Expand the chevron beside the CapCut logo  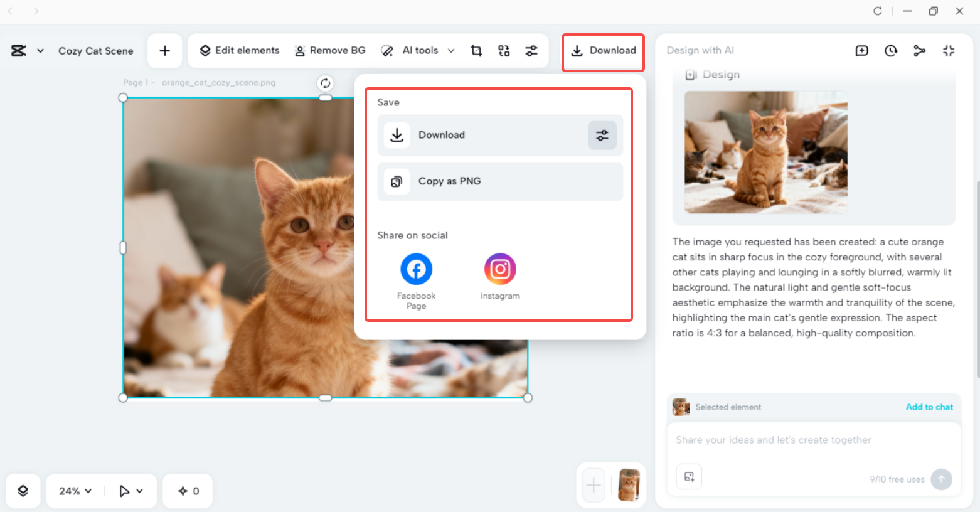tap(40, 51)
